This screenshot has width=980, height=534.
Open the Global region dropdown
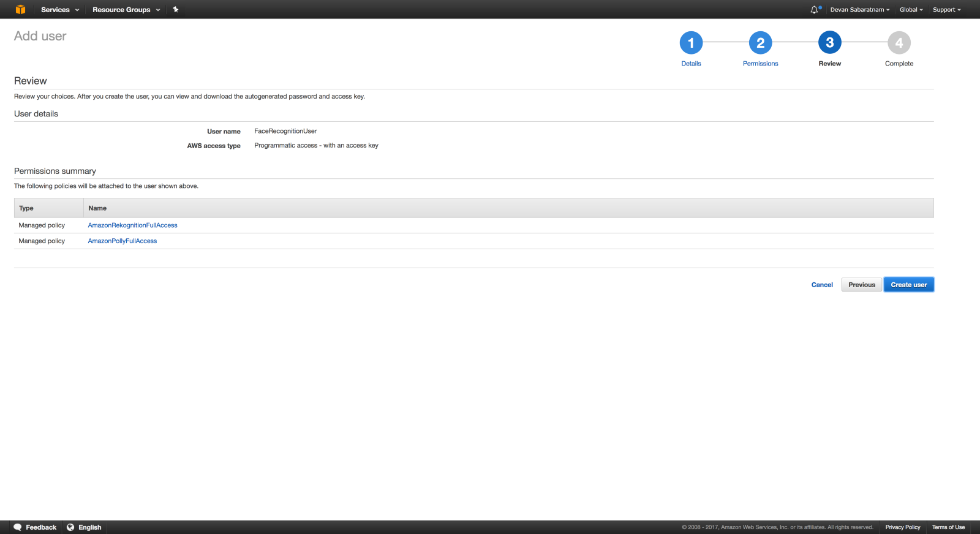pos(911,10)
